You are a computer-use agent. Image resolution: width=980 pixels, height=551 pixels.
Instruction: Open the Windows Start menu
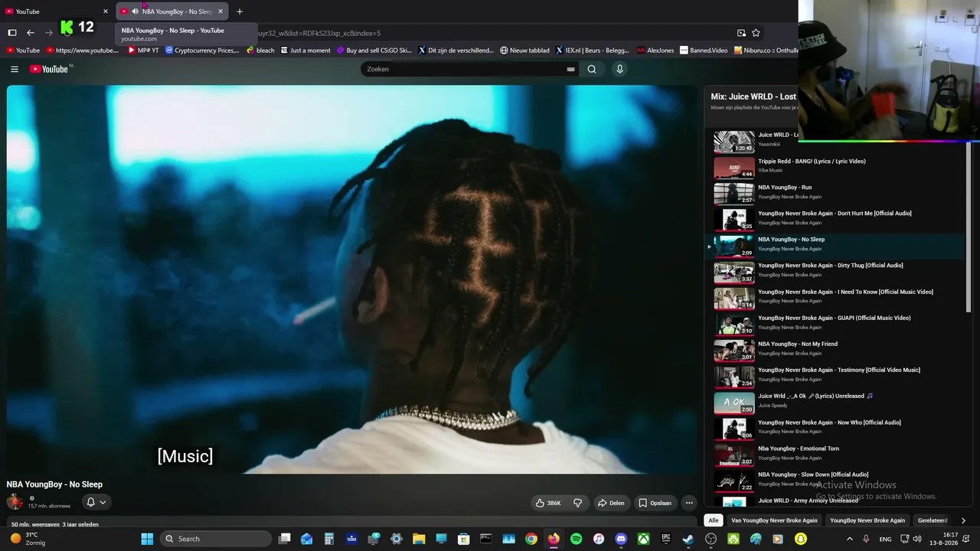point(147,539)
